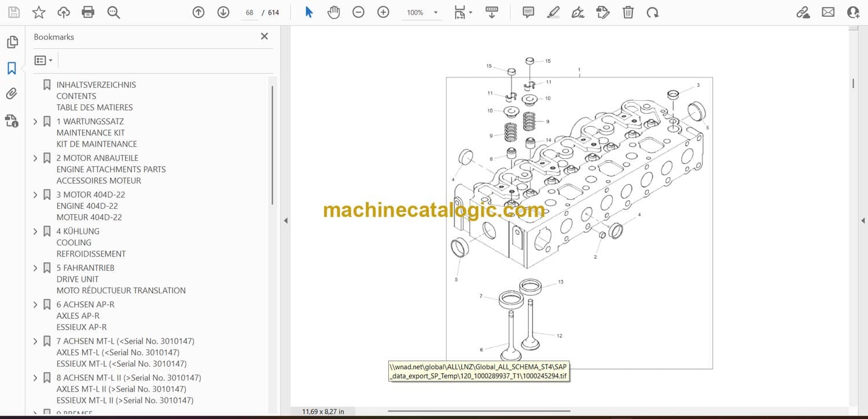Select the hand pan tool
Screen dimensions: 868x419
tap(333, 12)
